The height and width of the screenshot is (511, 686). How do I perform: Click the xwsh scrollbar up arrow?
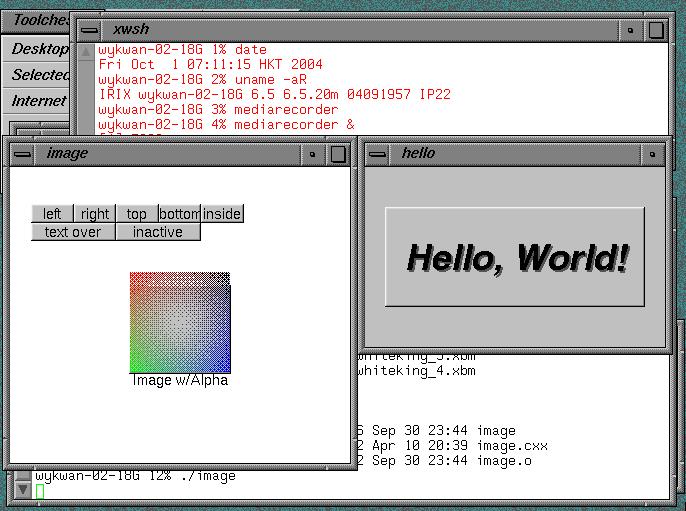pyautogui.click(x=86, y=52)
